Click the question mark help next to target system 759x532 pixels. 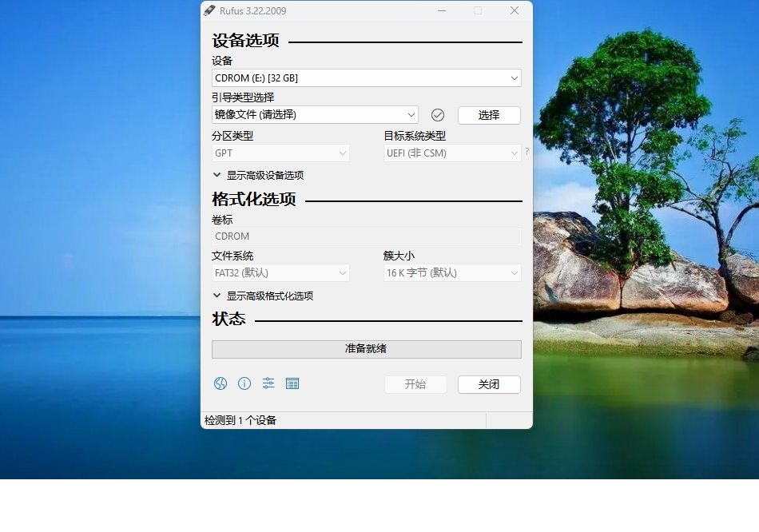point(527,152)
